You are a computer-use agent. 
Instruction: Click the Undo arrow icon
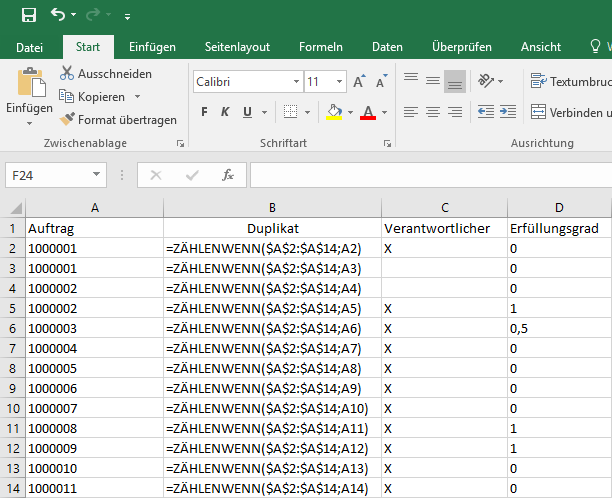[58, 15]
